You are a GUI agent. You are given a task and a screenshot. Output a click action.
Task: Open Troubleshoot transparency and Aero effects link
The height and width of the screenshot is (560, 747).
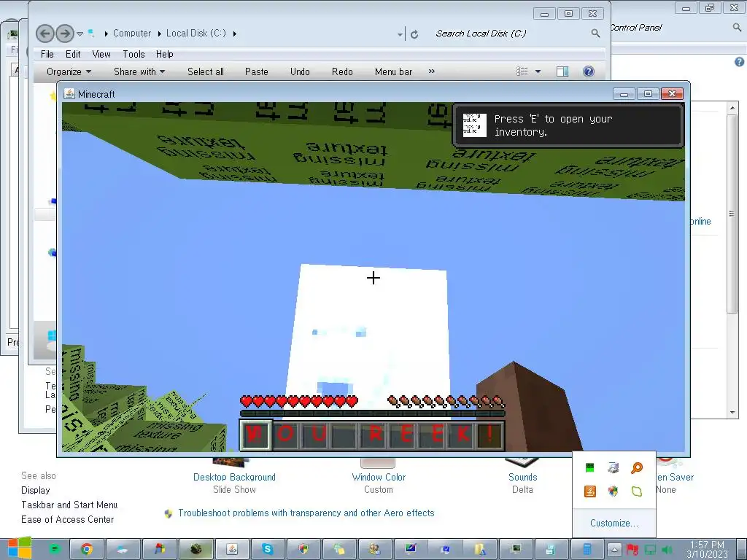pyautogui.click(x=306, y=513)
